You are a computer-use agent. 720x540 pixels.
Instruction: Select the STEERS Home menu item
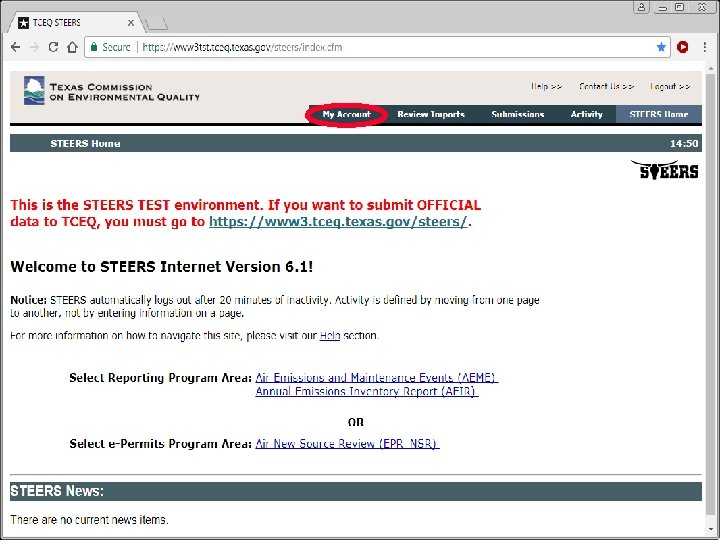click(x=658, y=114)
